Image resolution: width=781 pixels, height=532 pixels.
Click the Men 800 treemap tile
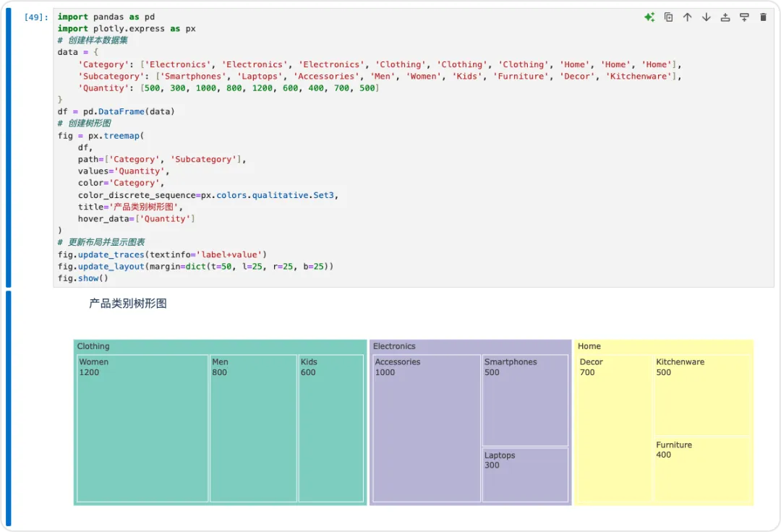254,428
